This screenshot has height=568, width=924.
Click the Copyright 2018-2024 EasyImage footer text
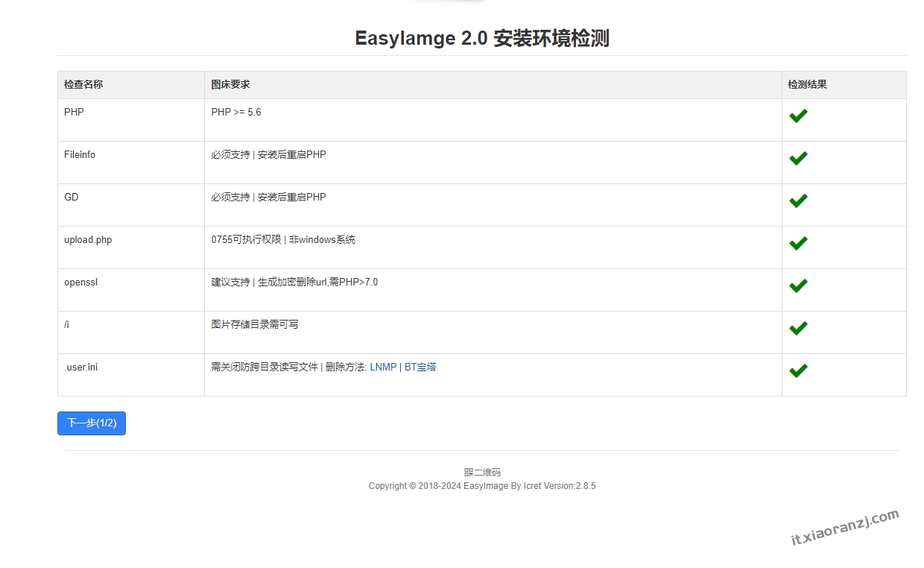pyautogui.click(x=482, y=486)
